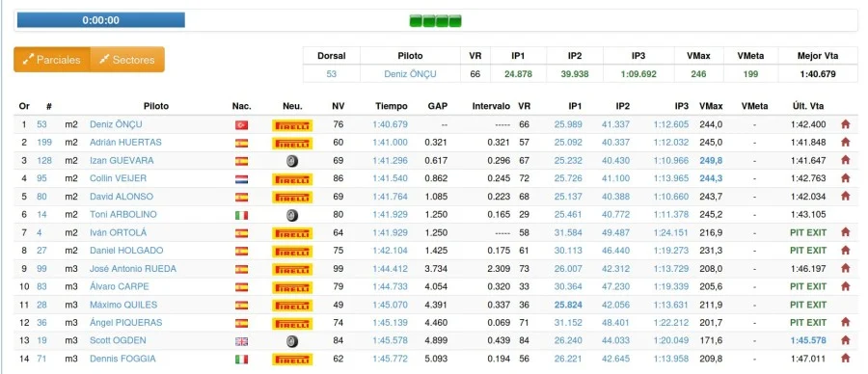Sort by the Tiempo column header
The width and height of the screenshot is (868, 374).
tap(391, 106)
